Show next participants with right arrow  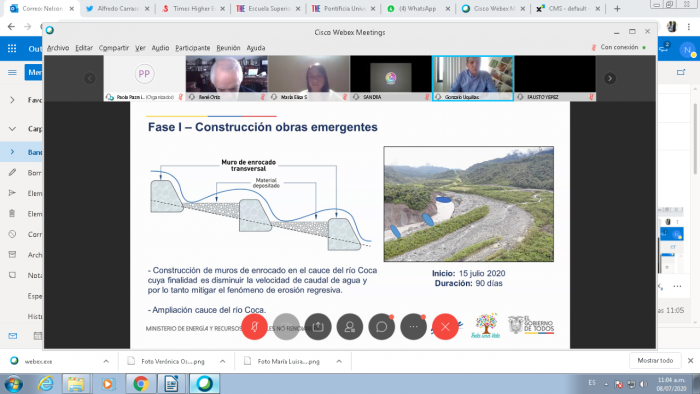click(x=610, y=79)
